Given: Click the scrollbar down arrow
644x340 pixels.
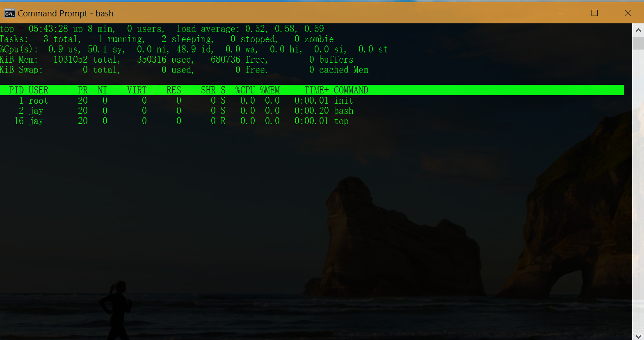Looking at the screenshot, I should tap(638, 336).
